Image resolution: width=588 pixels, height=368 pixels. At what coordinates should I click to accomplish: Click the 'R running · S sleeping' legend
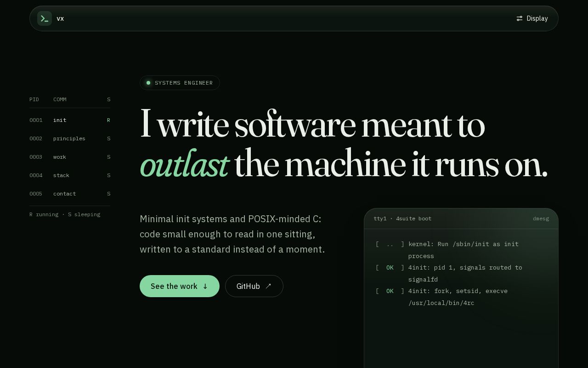click(65, 214)
